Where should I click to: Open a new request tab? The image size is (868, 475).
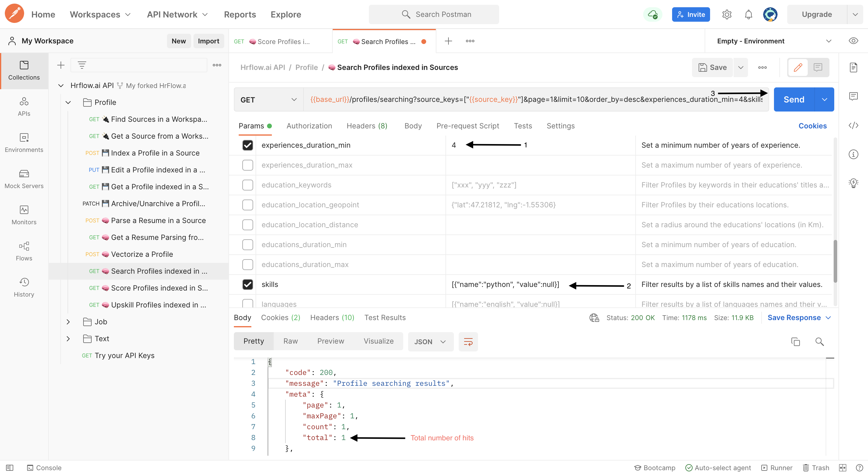click(448, 41)
